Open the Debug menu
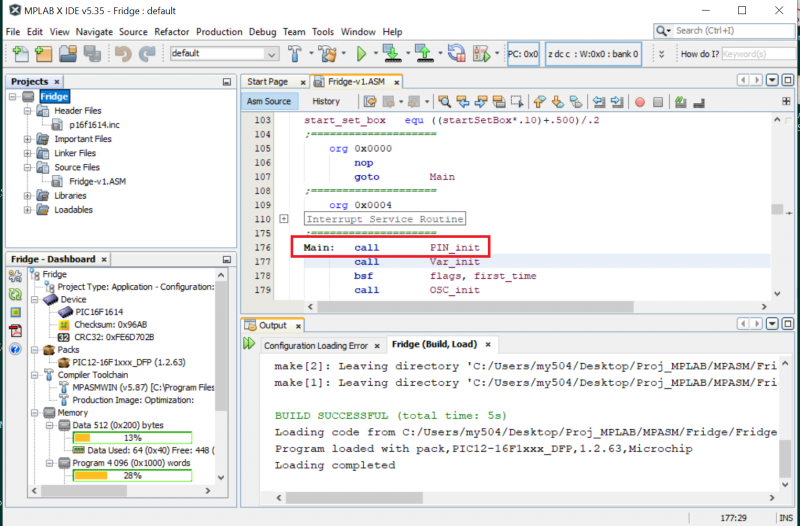This screenshot has width=800, height=526. click(x=262, y=32)
